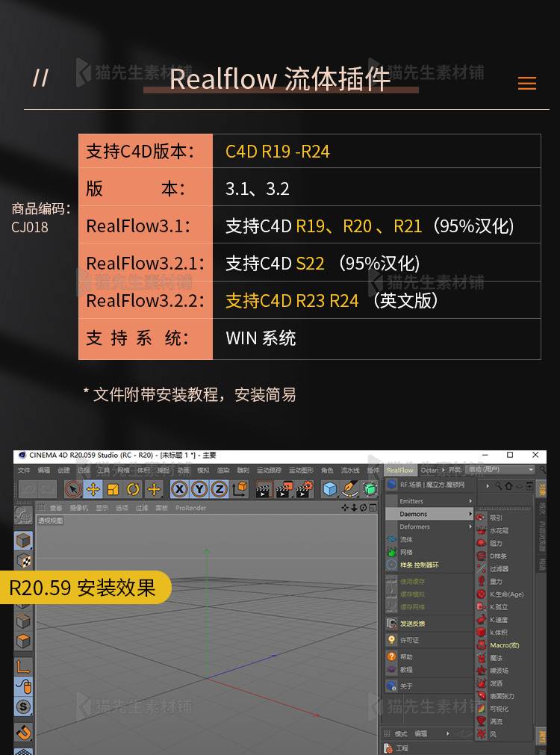Image resolution: width=560 pixels, height=755 pixels.
Task: Select Macro(宏) daemon entry
Action: [x=504, y=645]
